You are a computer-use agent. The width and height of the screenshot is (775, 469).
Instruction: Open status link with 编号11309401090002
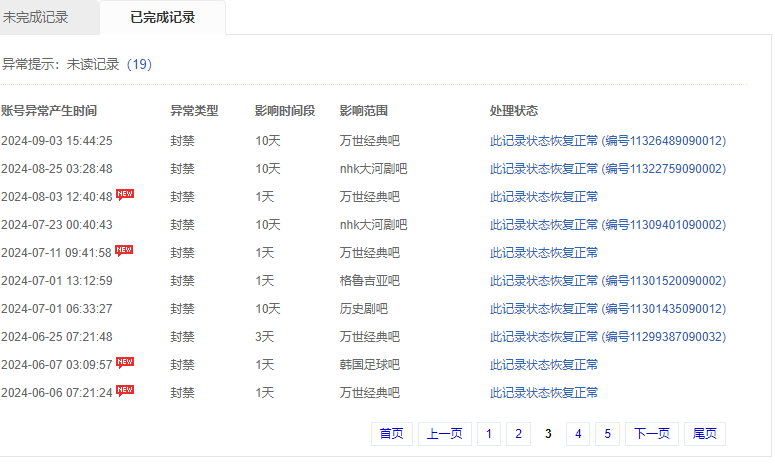point(607,225)
